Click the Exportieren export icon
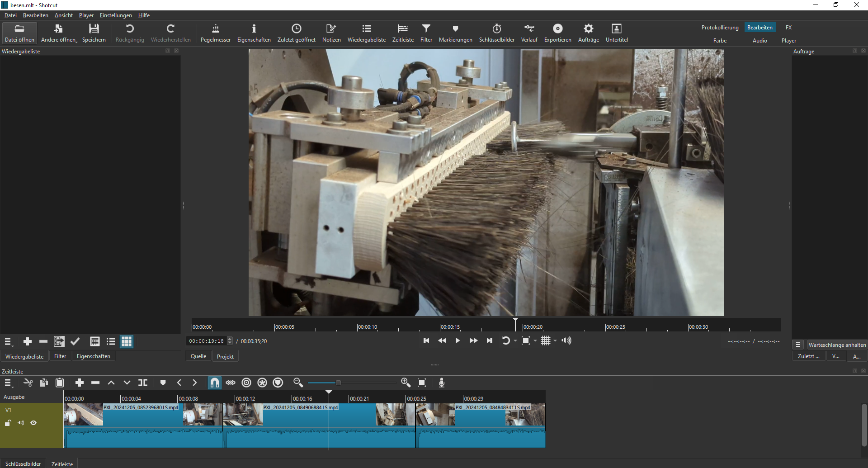 [557, 33]
